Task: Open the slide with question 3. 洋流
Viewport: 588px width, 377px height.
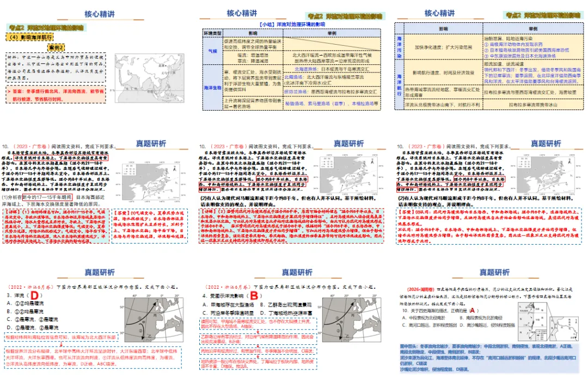Action: (x=96, y=319)
